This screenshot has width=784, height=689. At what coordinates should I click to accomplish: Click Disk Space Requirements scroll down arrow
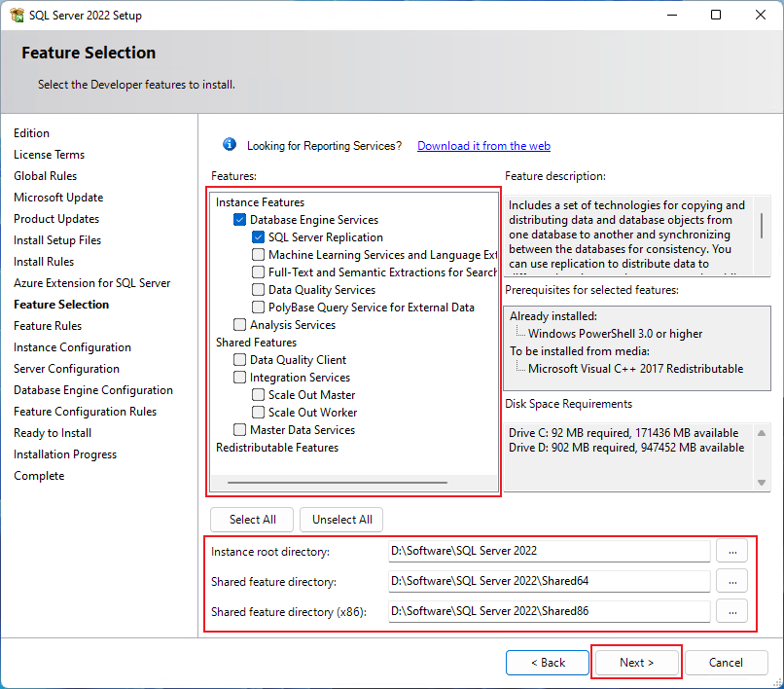[x=762, y=483]
